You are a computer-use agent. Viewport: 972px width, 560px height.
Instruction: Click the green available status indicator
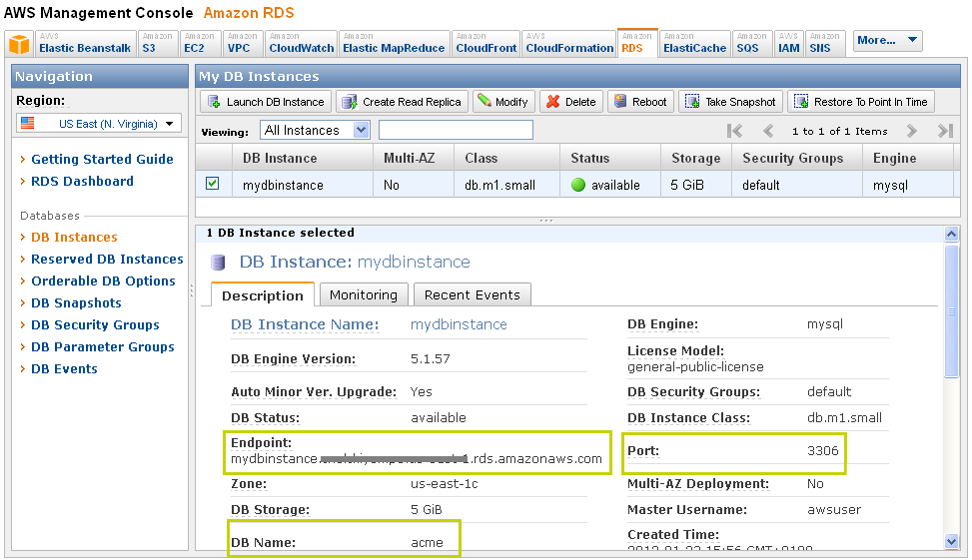578,185
